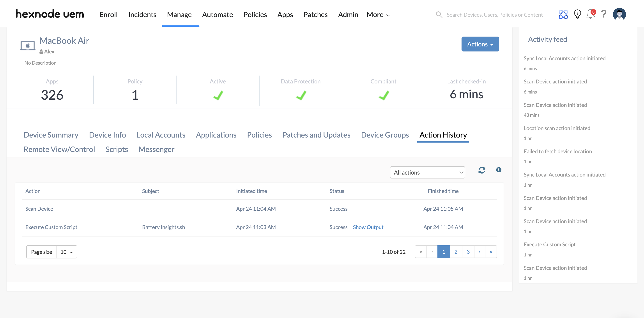Viewport: 644px width, 318px height.
Task: Open the Policies top menu
Action: tap(255, 15)
